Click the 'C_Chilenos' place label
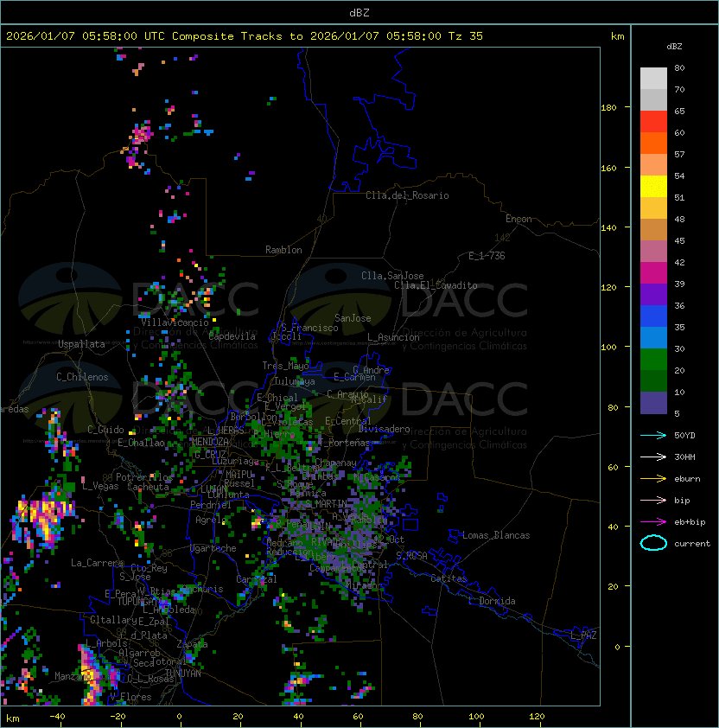 point(82,377)
